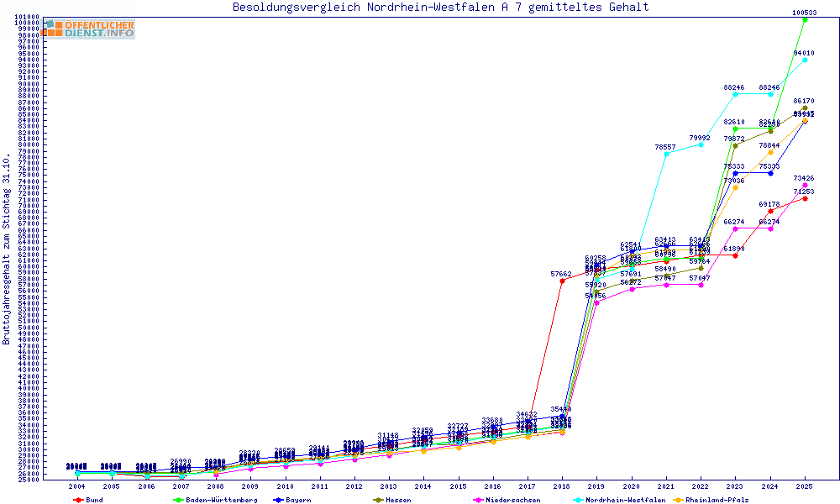Image resolution: width=840 pixels, height=504 pixels.
Task: Click the chart title Besoldungsvergleich Nordrhein-Westfalen
Action: [440, 8]
